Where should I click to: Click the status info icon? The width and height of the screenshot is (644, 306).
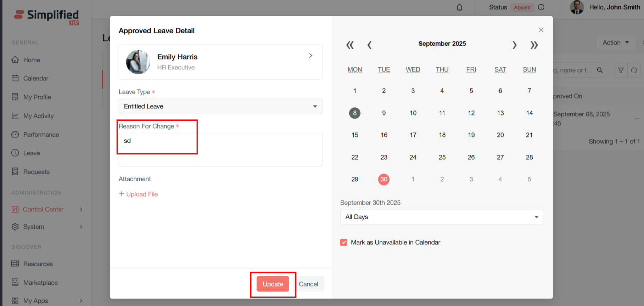541,7
